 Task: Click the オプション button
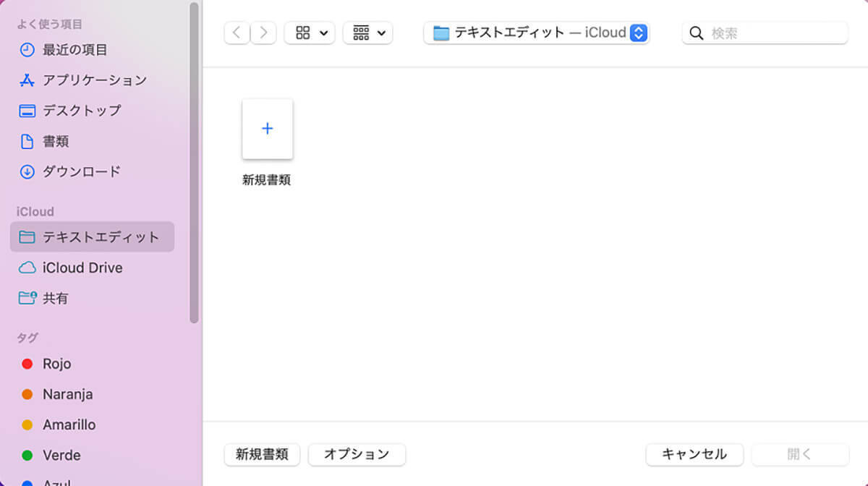click(x=357, y=454)
